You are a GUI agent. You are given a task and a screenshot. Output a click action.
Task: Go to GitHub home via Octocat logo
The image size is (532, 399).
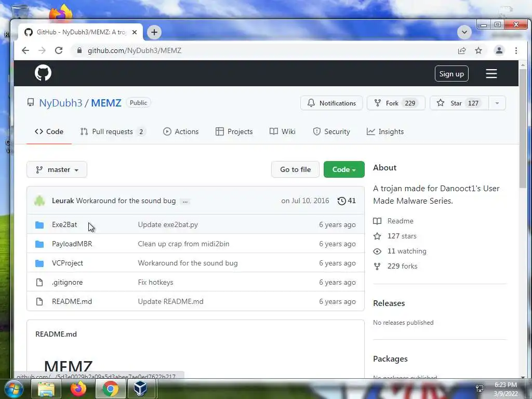43,73
